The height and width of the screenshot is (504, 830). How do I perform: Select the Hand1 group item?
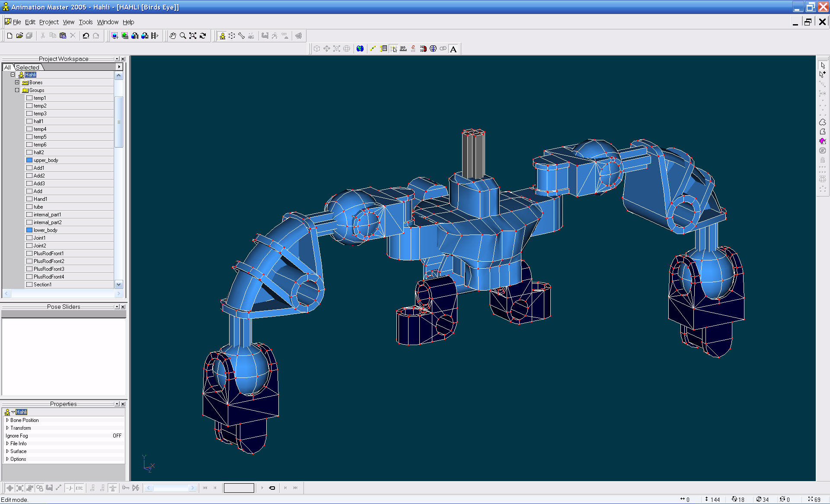(40, 199)
